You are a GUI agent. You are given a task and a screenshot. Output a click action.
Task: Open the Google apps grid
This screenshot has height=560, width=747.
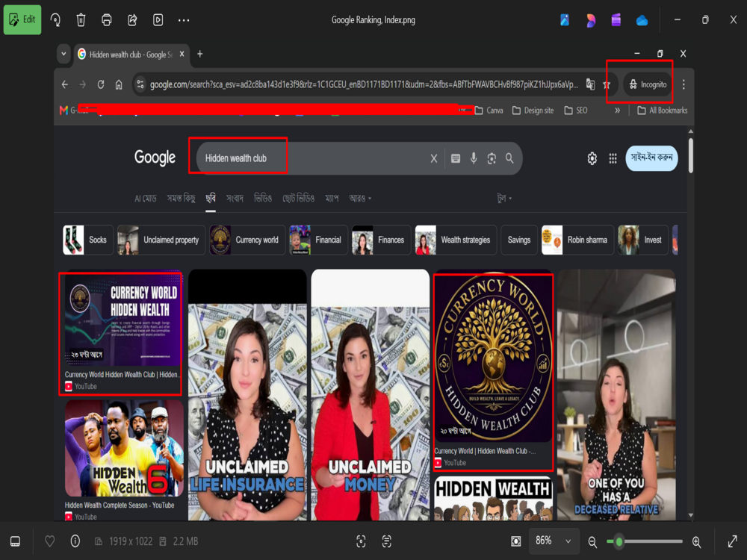point(613,158)
